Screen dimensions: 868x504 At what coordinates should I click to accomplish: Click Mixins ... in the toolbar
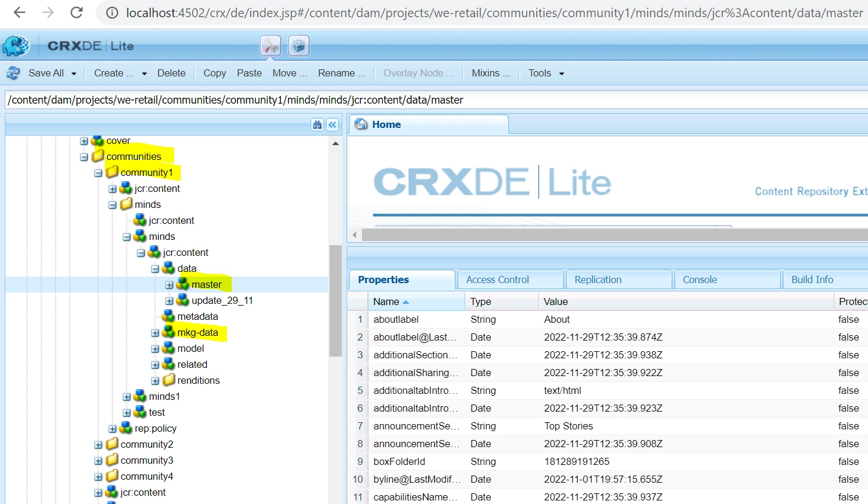click(x=491, y=73)
